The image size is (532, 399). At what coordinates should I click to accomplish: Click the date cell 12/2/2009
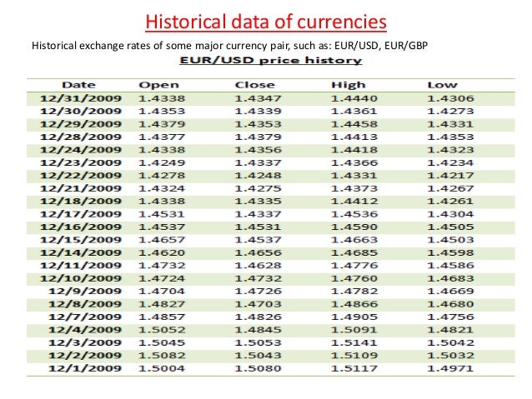(x=85, y=356)
